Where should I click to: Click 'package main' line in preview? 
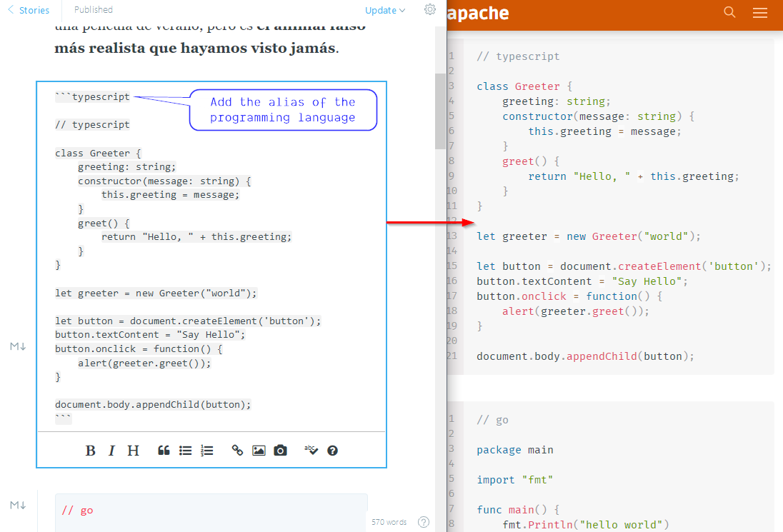click(515, 450)
